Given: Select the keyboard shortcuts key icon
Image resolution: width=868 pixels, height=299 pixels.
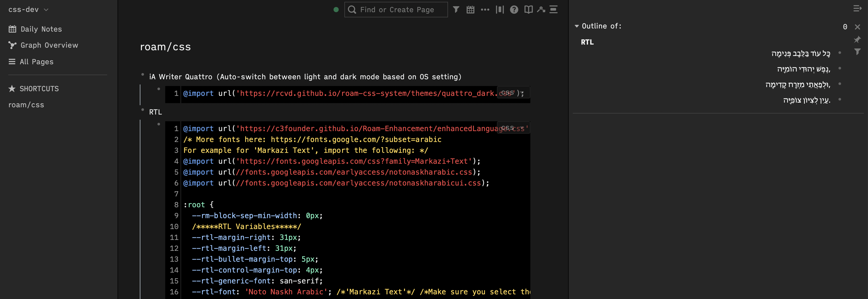Looking at the screenshot, I should click(x=541, y=9).
